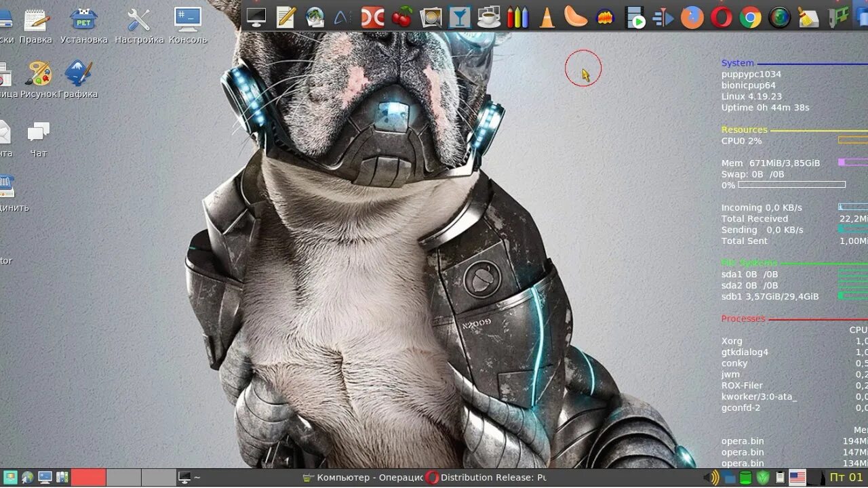Select the Distribution Release Opera task
Viewport: 868px width, 488px height.
tap(486, 478)
